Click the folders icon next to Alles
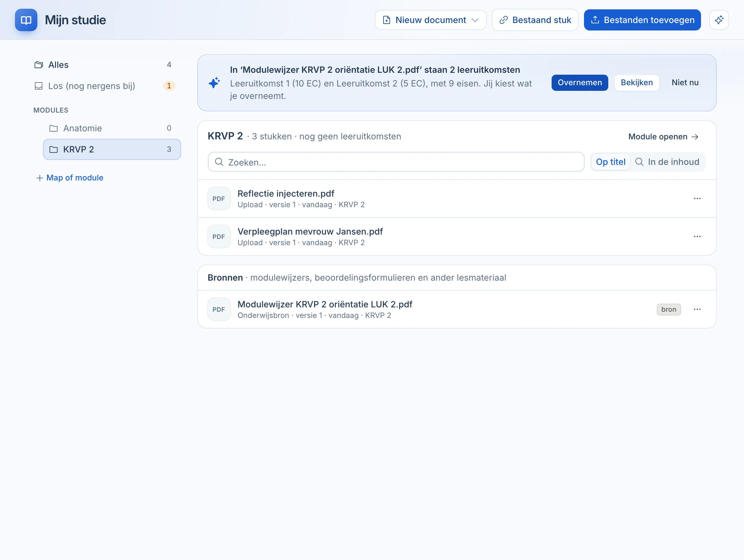Viewport: 744px width, 560px height. tap(39, 65)
